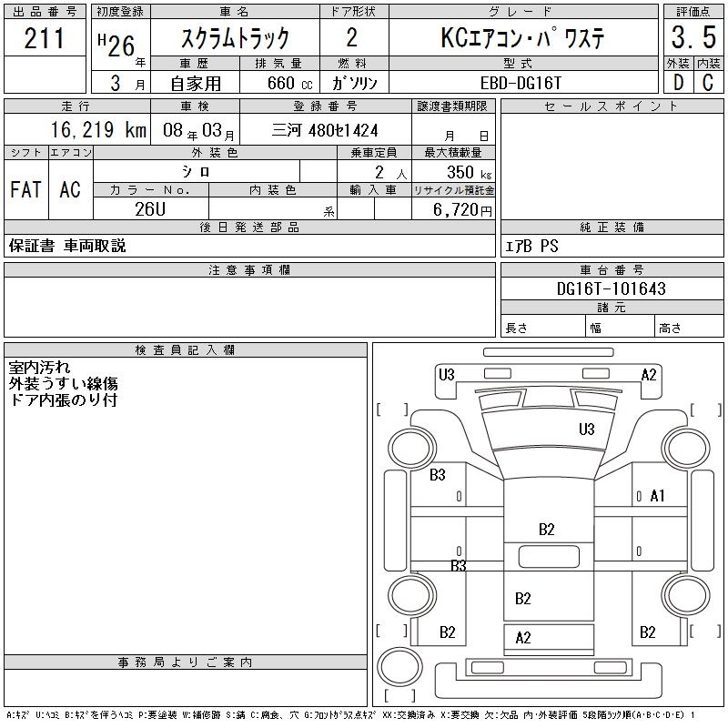Select the リサイクル預託金 header
This screenshot has width=728, height=728.
pyautogui.click(x=453, y=190)
